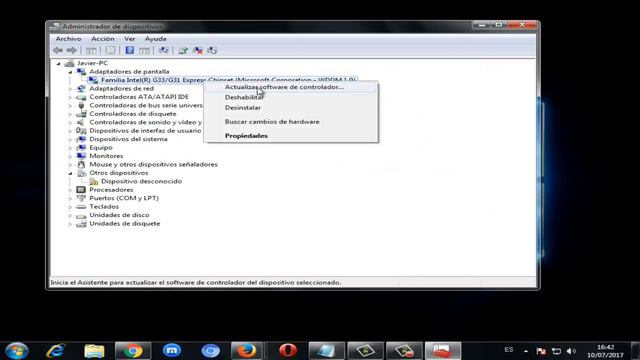The image size is (640, 360).
Task: Choose Buscar cambios de hardware
Action: (291, 122)
